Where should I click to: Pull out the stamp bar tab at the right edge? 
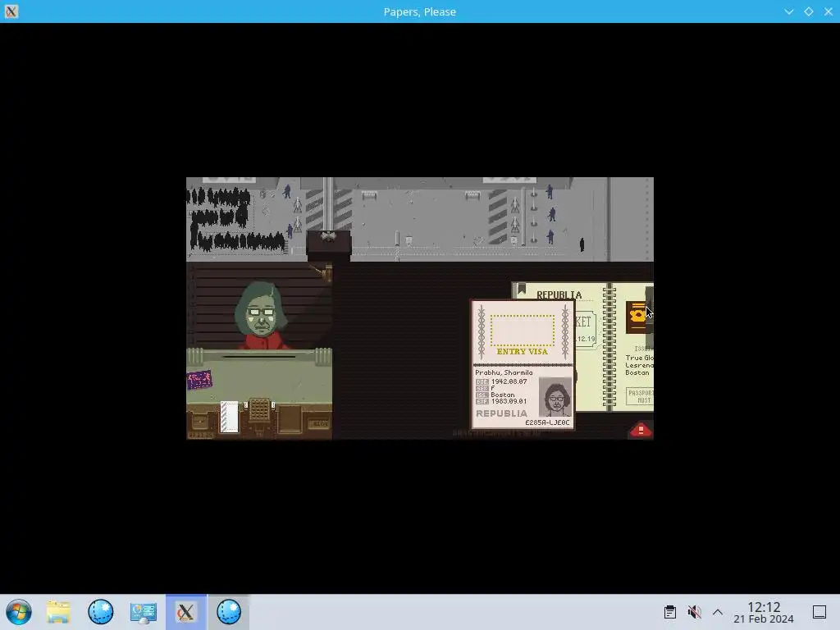coord(650,317)
